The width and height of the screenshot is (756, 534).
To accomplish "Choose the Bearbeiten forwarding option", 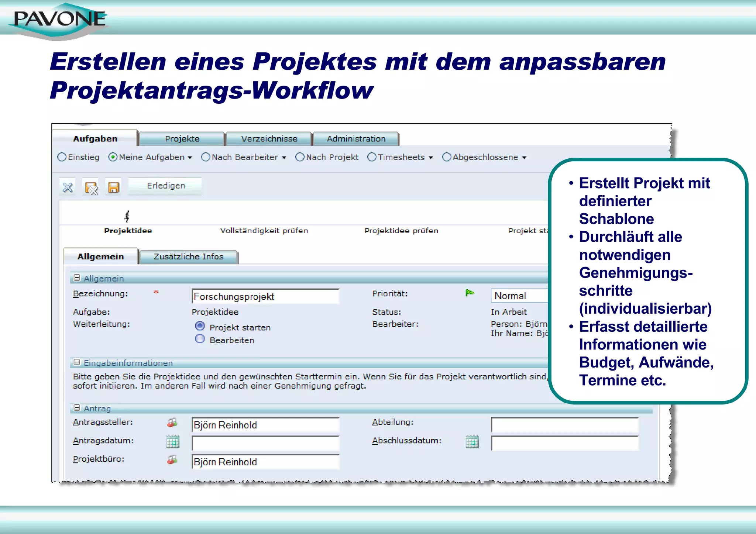I will pyautogui.click(x=200, y=339).
